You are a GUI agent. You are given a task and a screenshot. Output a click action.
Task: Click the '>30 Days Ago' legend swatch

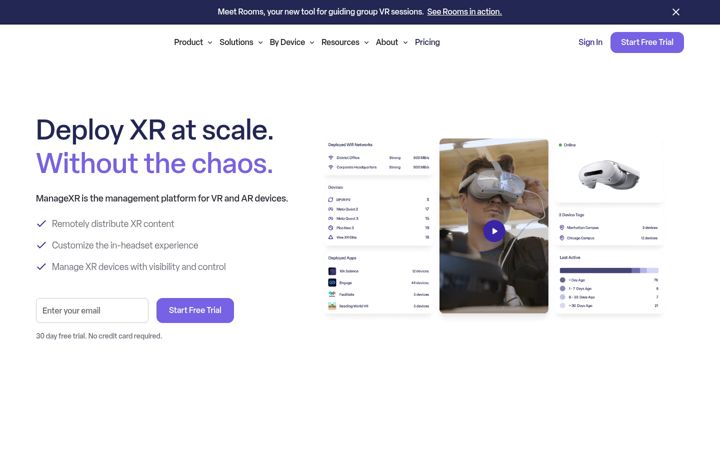(x=562, y=305)
